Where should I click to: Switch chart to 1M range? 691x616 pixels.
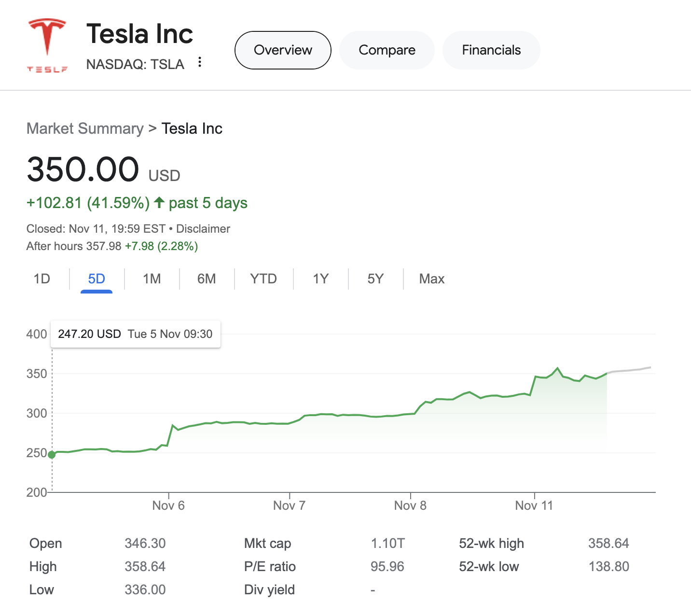point(152,279)
